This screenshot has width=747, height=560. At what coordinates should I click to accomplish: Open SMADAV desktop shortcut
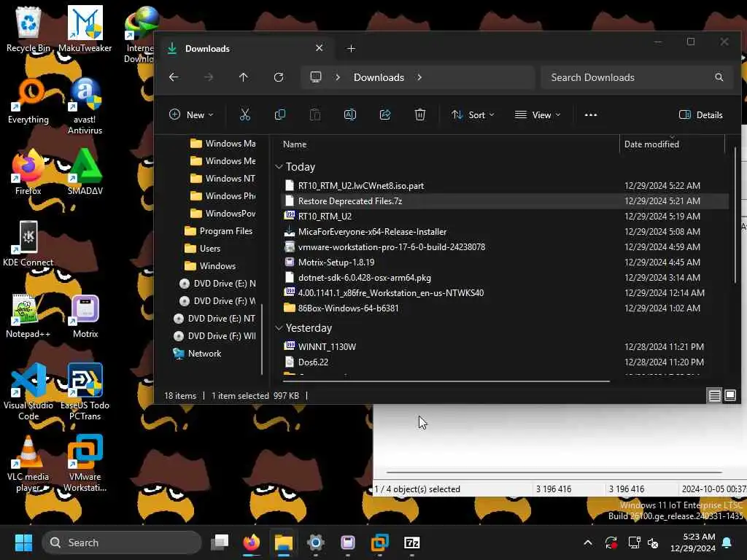(85, 172)
